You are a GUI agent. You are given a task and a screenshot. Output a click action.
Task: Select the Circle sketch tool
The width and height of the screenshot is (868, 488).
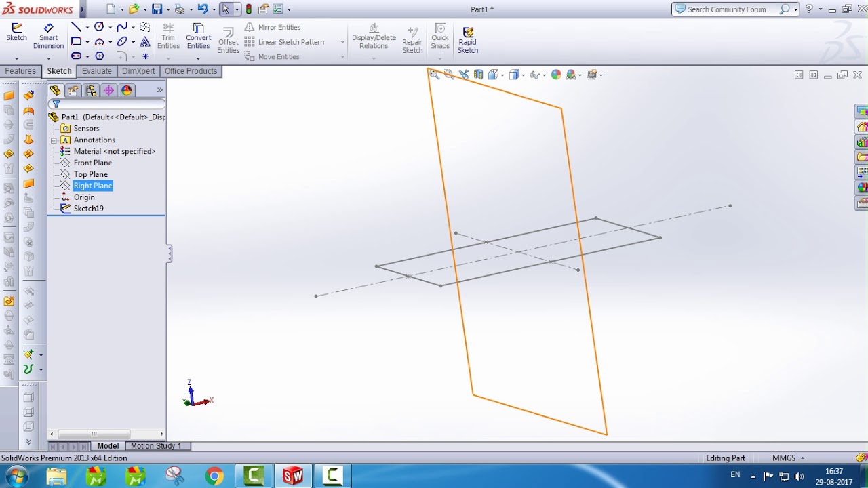[99, 26]
